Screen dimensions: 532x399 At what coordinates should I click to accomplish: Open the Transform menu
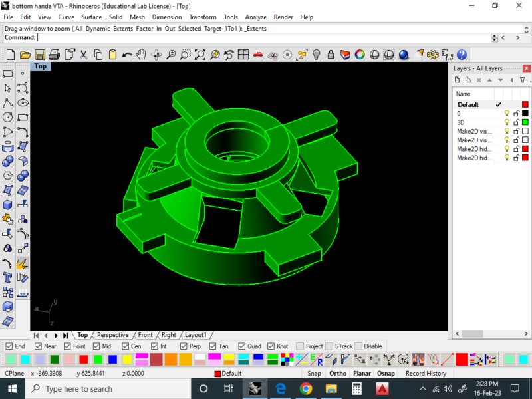[x=203, y=17]
